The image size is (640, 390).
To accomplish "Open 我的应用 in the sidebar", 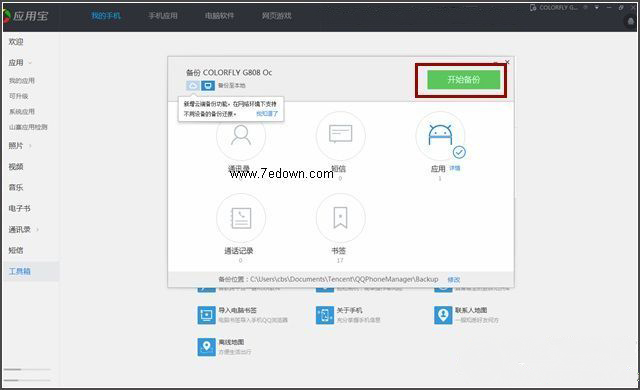I will pos(22,80).
